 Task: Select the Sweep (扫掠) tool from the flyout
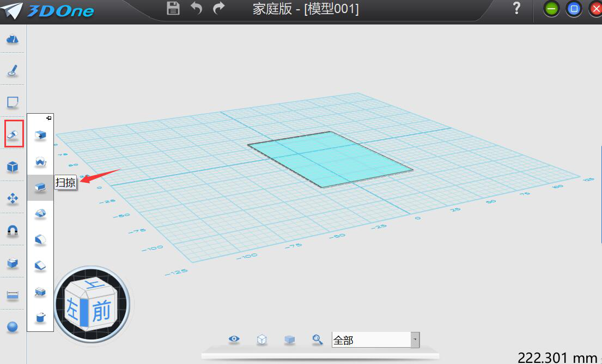40,187
